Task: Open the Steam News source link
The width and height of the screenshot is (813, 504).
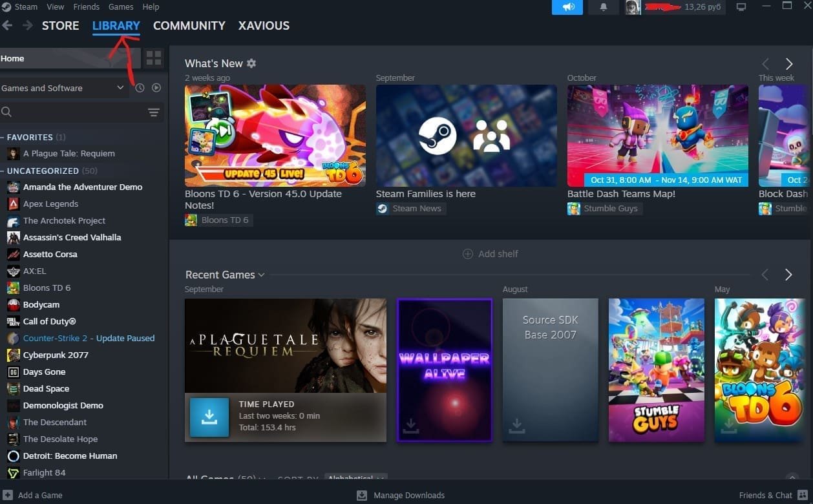Action: pos(410,209)
